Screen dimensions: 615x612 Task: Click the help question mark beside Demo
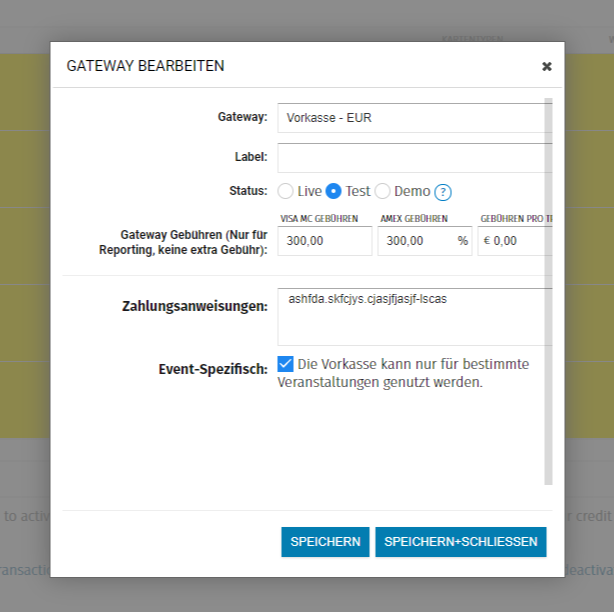[x=443, y=192]
